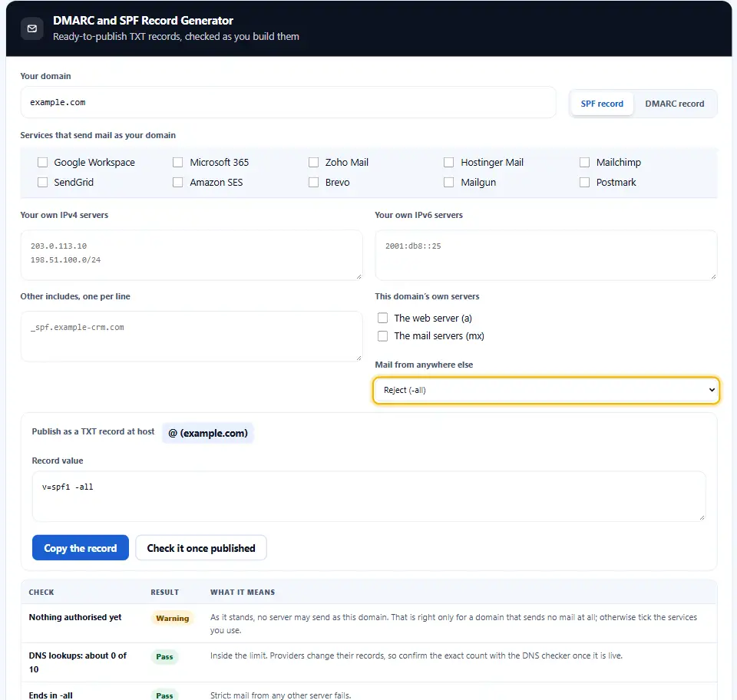Click the CHECK column header
The image size is (737, 700).
41,592
